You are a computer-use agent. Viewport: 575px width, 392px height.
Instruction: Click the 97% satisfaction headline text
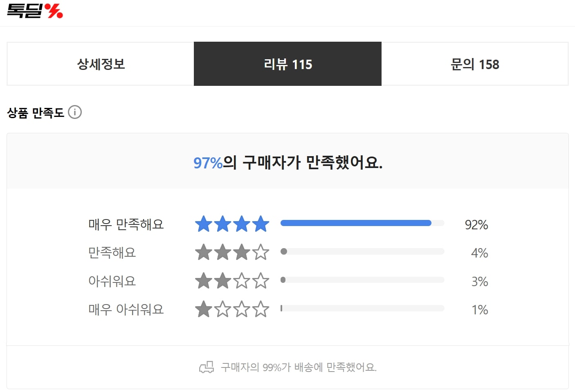coord(287,163)
